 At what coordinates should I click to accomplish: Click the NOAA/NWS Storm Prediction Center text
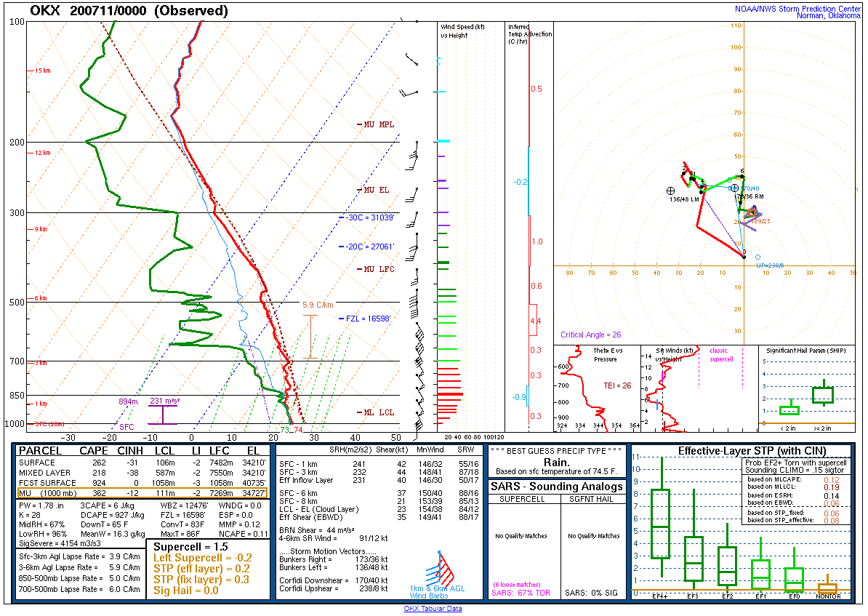797,9
